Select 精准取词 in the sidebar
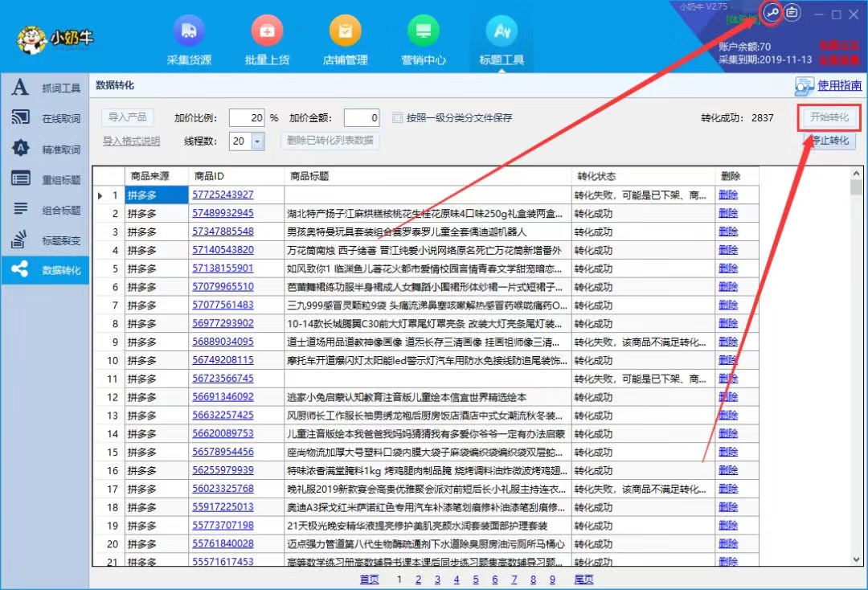Image resolution: width=868 pixels, height=590 pixels. [45, 149]
